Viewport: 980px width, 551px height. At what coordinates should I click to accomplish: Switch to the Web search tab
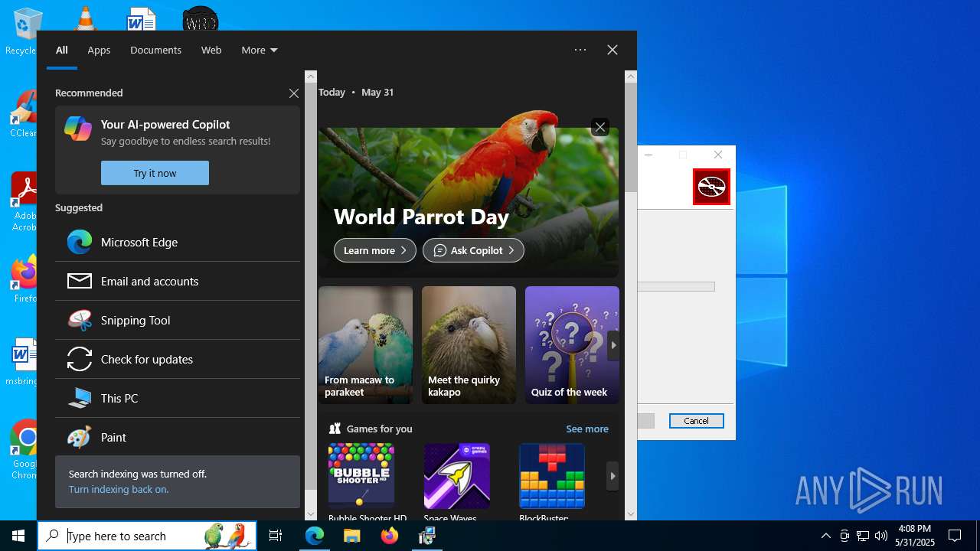click(x=211, y=50)
